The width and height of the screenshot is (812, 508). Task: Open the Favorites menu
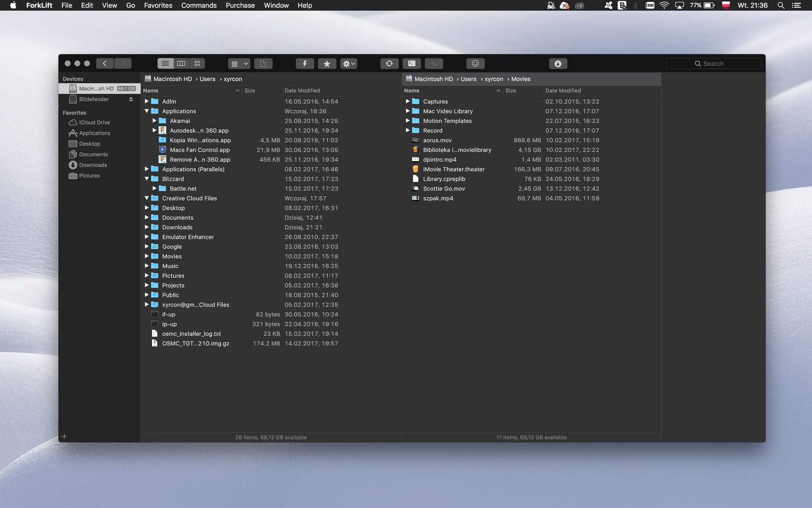click(158, 5)
